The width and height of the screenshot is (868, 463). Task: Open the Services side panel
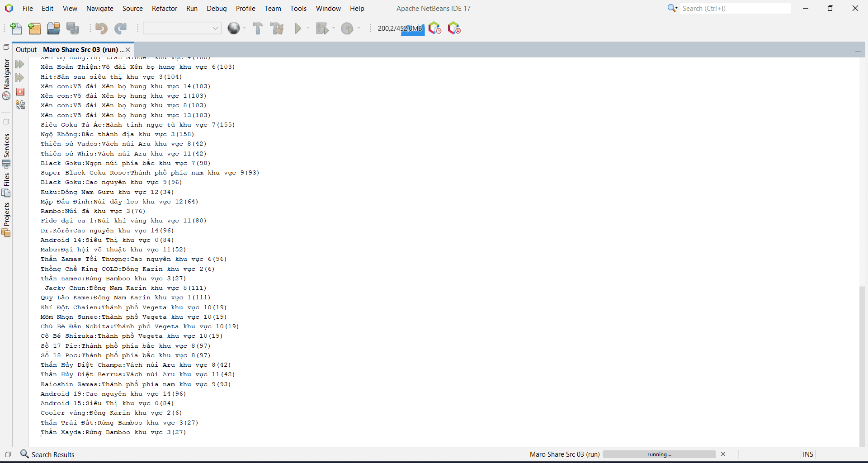pos(6,151)
